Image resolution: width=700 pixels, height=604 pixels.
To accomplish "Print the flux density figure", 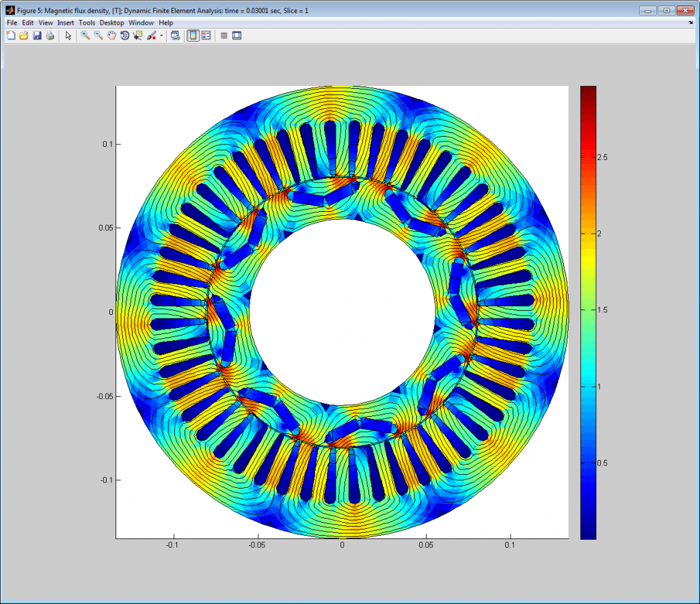I will (50, 36).
